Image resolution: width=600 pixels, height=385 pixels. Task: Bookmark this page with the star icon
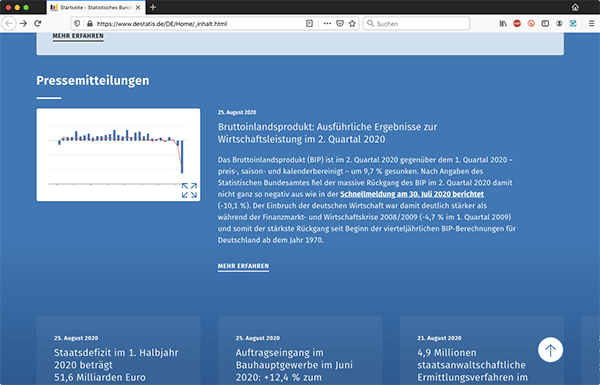pos(352,23)
